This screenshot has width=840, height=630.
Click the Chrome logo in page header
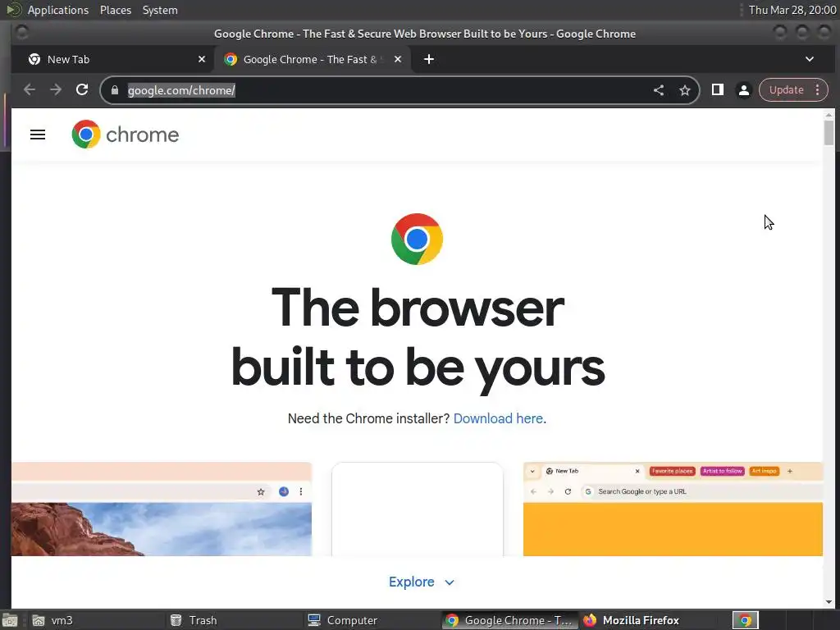(85, 134)
